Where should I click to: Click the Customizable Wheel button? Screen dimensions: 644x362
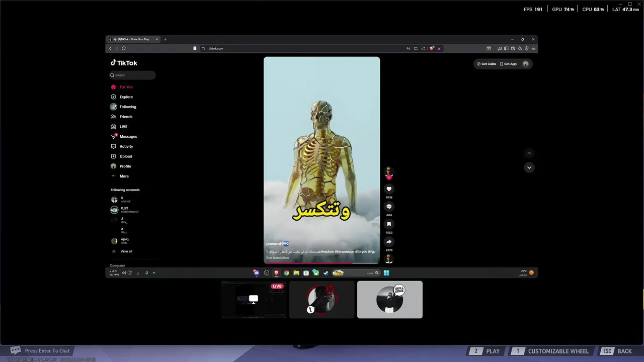(551, 351)
